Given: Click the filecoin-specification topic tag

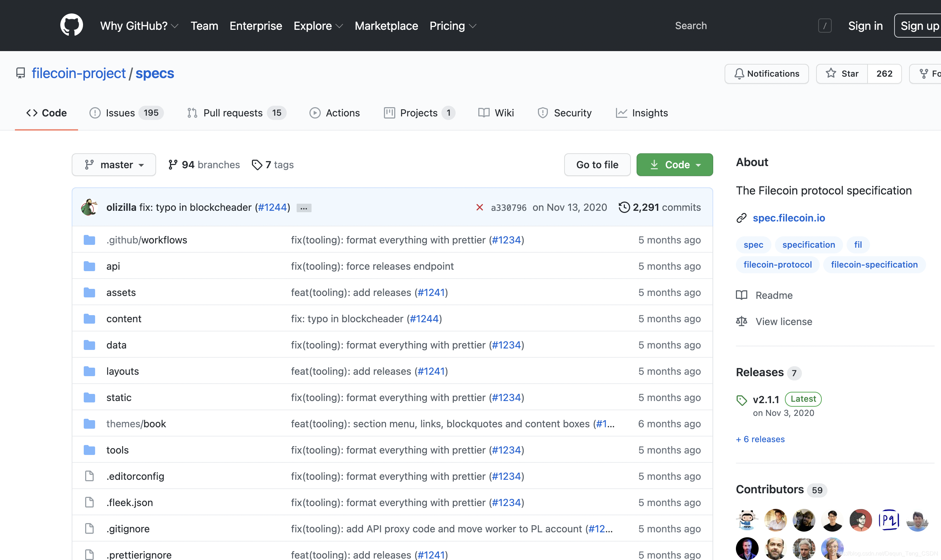Looking at the screenshot, I should (x=874, y=265).
